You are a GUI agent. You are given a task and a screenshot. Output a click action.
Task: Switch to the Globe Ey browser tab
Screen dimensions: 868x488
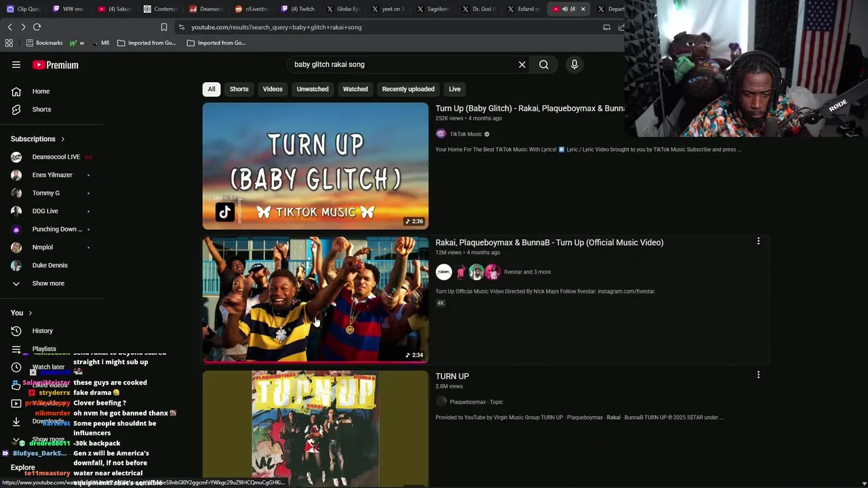tap(342, 9)
